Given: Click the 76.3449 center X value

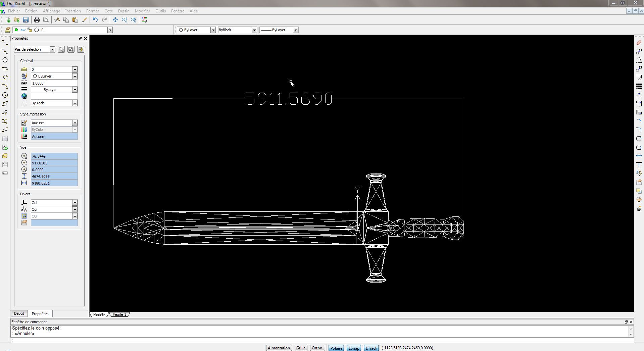Looking at the screenshot, I should pos(54,156).
